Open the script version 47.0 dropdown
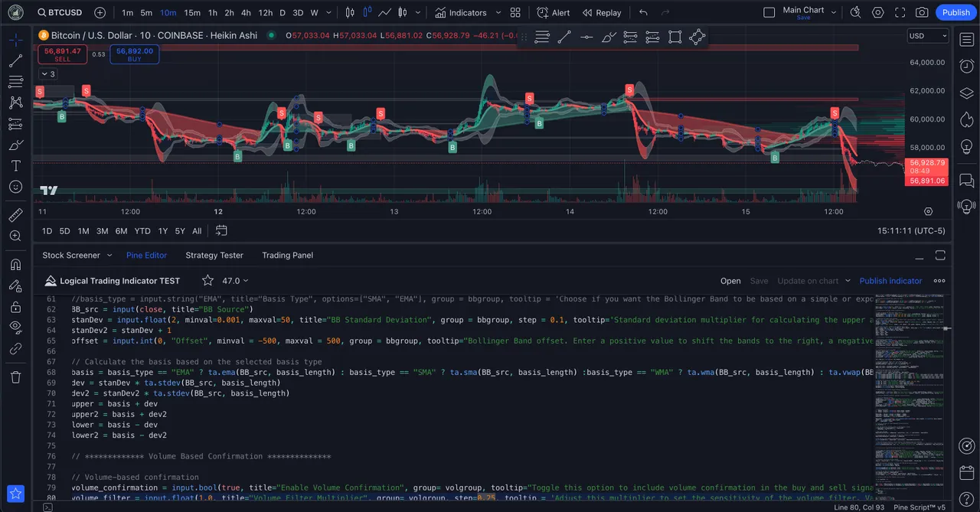Image resolution: width=980 pixels, height=512 pixels. coord(234,281)
